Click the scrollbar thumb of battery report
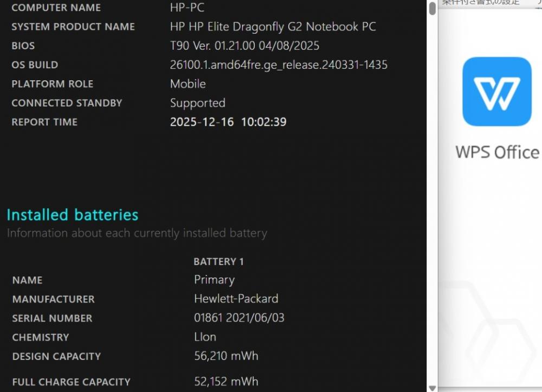This screenshot has height=392, width=542. coord(432,8)
